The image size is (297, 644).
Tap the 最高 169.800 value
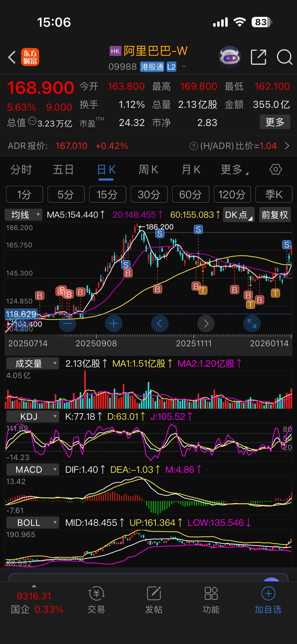point(199,86)
